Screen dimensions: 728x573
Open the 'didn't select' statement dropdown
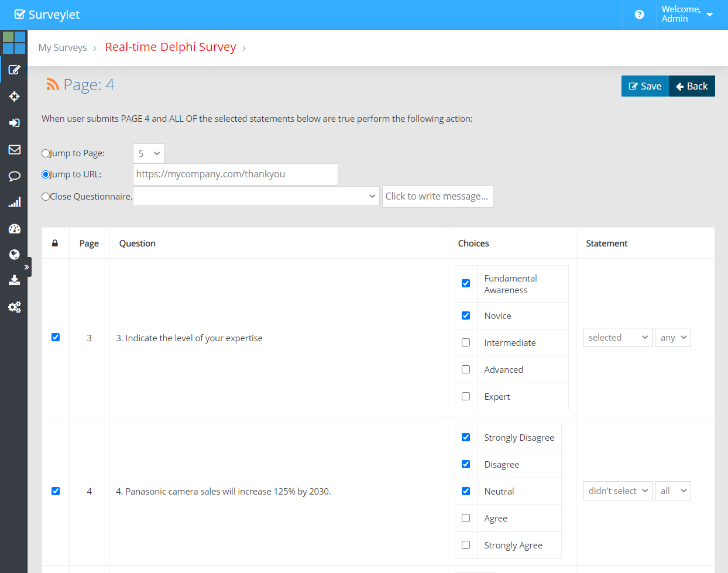coord(617,491)
